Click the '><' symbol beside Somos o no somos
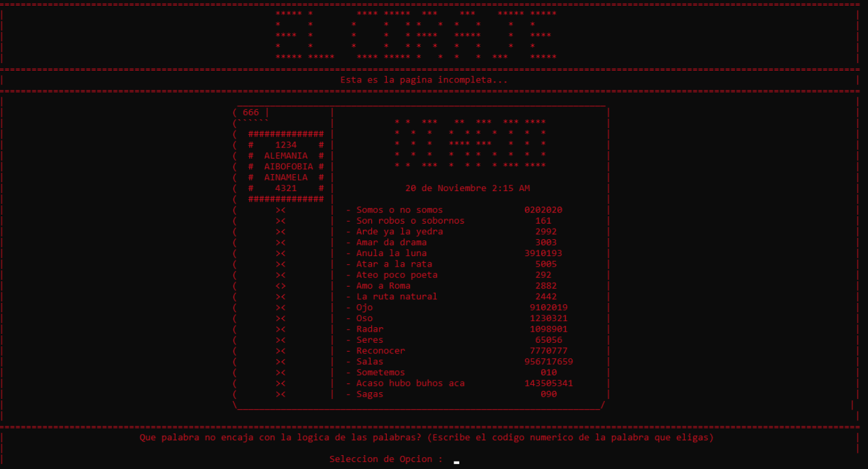 [281, 210]
